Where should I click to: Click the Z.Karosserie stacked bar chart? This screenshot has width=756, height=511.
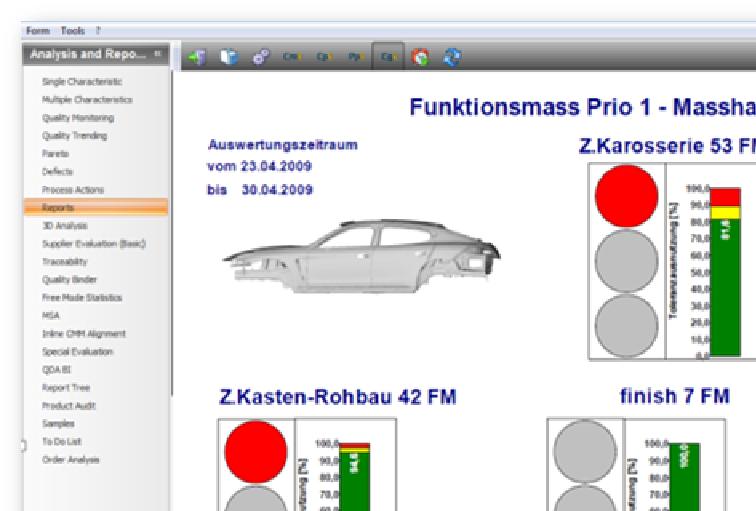tap(725, 272)
